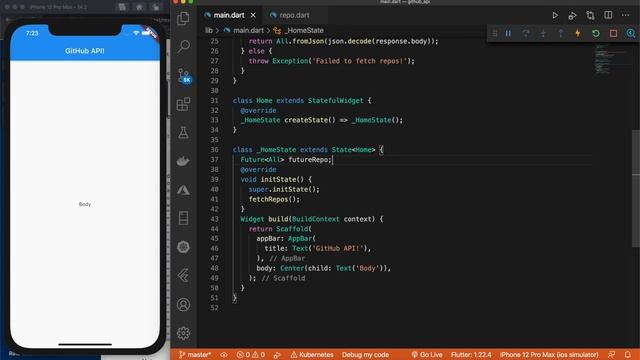Open the Search view in activity bar
This screenshot has width=640, height=360.
183,46
